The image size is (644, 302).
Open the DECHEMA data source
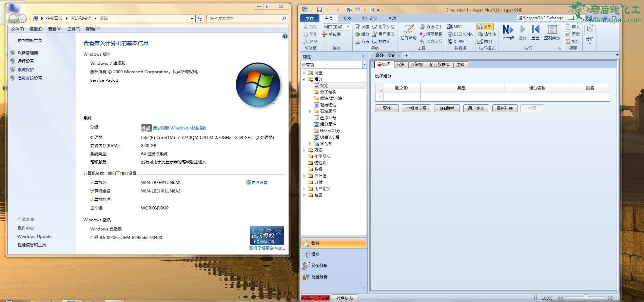(x=460, y=34)
